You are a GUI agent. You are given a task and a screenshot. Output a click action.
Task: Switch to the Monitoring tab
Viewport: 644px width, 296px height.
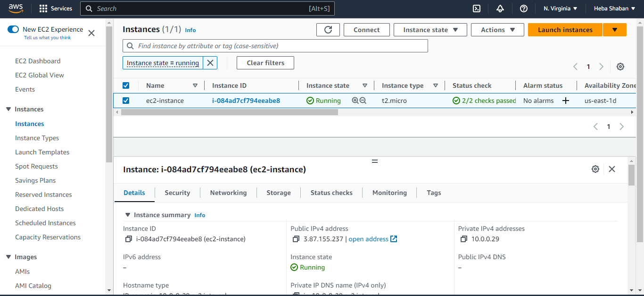point(389,193)
